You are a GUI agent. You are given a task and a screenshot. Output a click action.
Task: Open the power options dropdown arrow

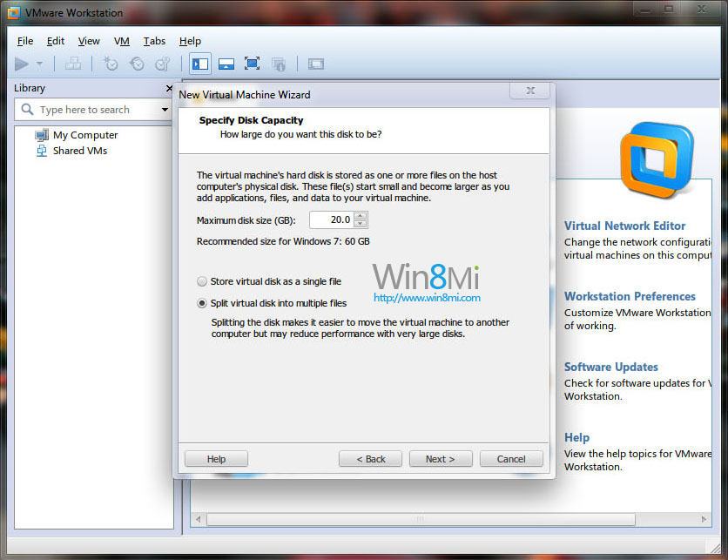[39, 64]
